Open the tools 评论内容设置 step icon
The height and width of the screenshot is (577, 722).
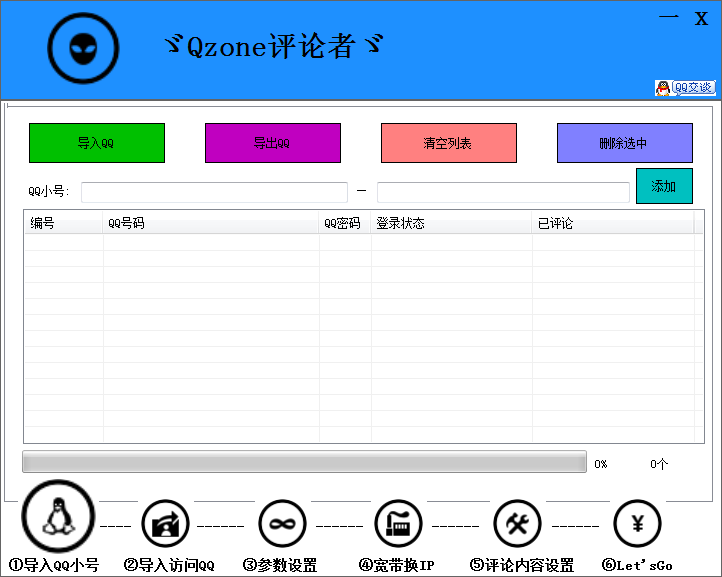click(518, 524)
